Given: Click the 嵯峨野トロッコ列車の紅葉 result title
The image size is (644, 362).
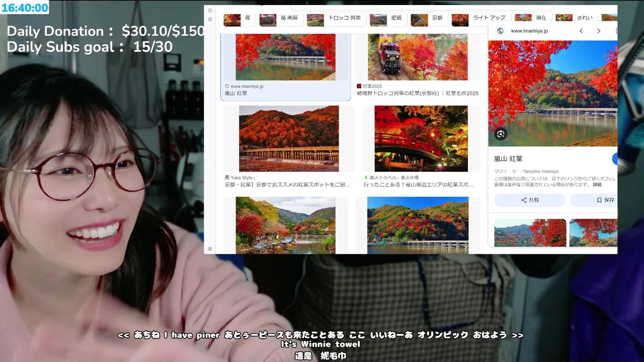Looking at the screenshot, I should (418, 94).
